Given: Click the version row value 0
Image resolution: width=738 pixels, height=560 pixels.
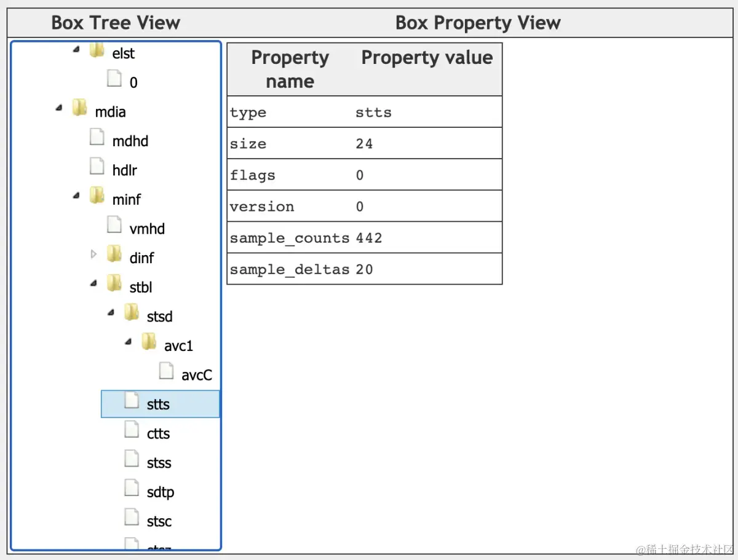Looking at the screenshot, I should click(360, 207).
